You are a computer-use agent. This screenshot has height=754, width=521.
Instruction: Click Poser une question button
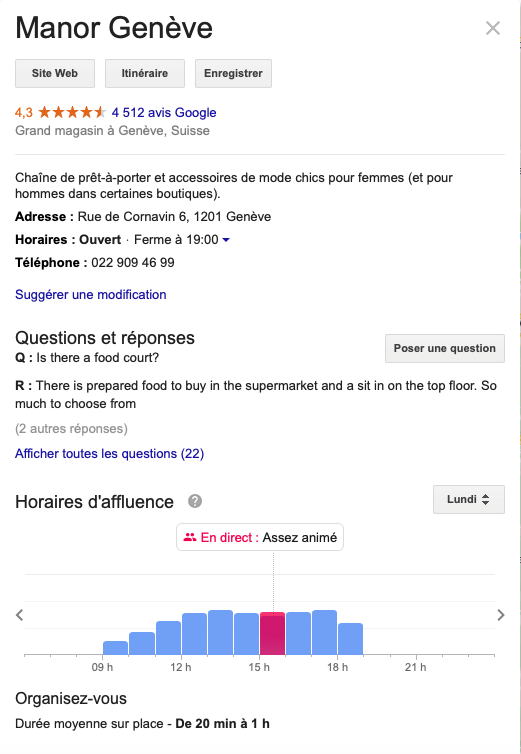(x=445, y=348)
